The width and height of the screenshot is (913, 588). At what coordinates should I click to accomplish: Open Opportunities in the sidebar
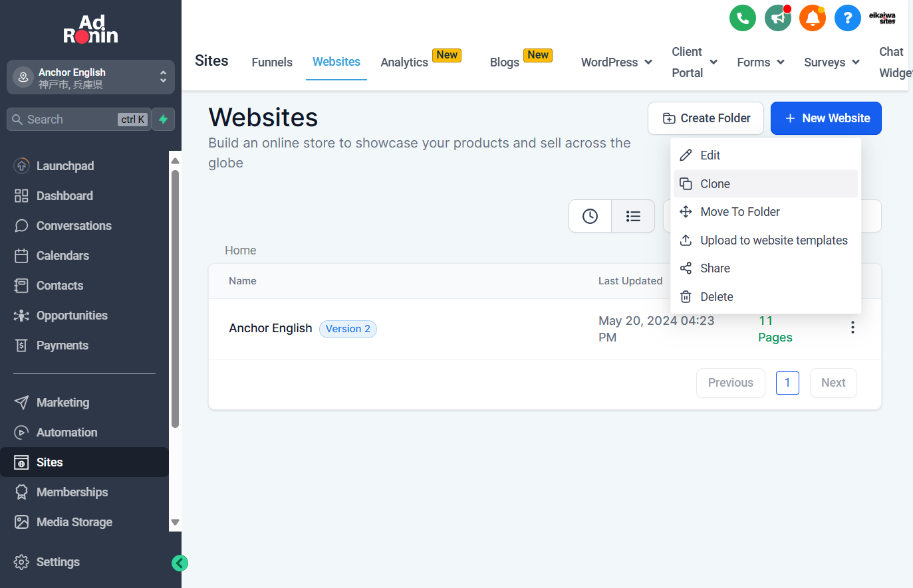(x=84, y=316)
